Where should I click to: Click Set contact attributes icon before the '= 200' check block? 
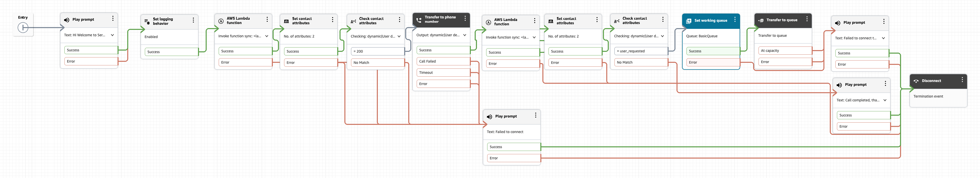pos(286,21)
